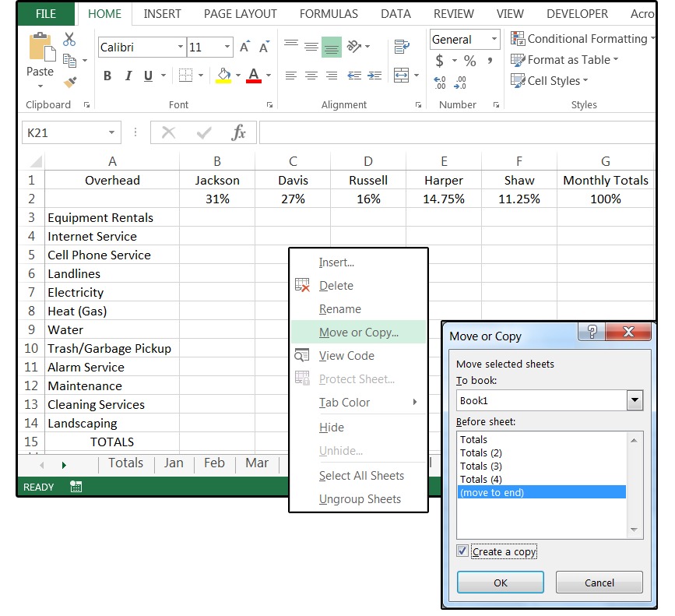Screen dimensions: 675x616
Task: Click Cancel in Move or Copy dialog
Action: (599, 583)
